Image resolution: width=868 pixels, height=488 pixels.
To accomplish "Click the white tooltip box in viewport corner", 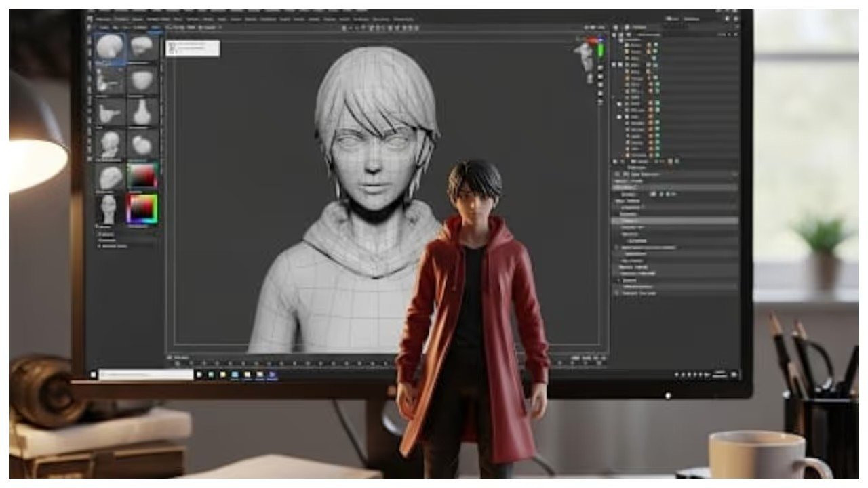I will coord(193,47).
